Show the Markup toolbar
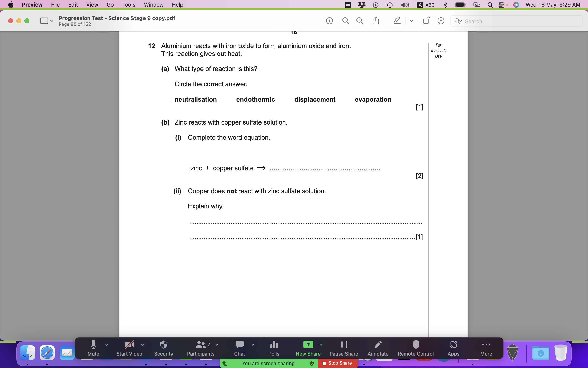This screenshot has height=368, width=588. coord(441,21)
